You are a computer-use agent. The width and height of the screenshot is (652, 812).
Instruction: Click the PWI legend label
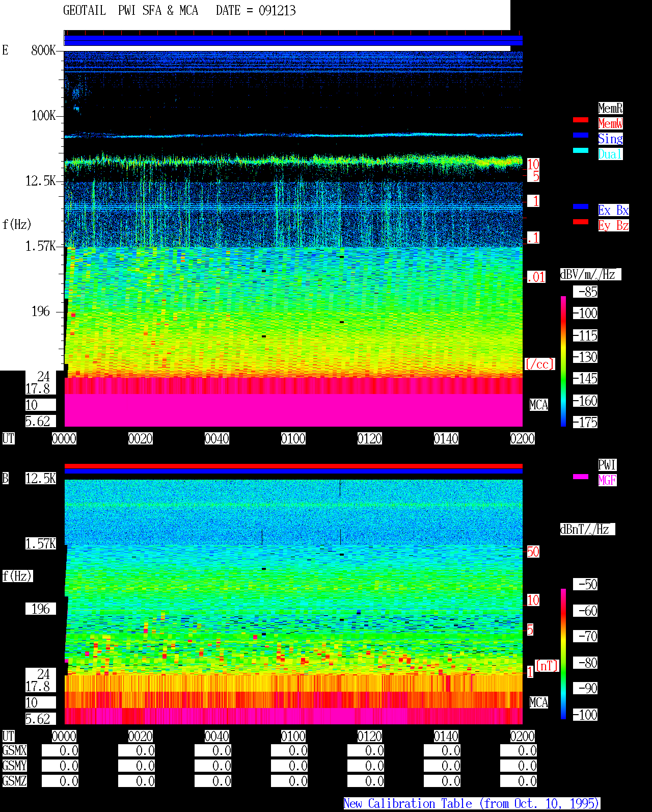(x=607, y=465)
